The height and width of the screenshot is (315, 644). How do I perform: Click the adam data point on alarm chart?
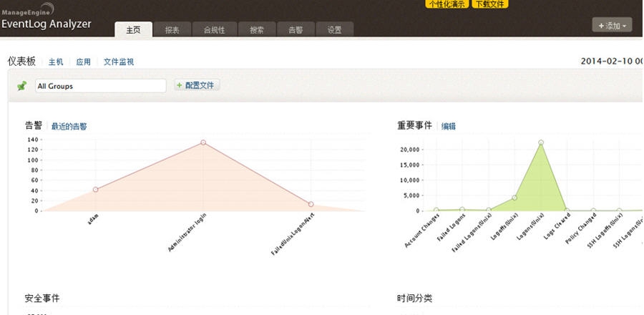(95, 189)
